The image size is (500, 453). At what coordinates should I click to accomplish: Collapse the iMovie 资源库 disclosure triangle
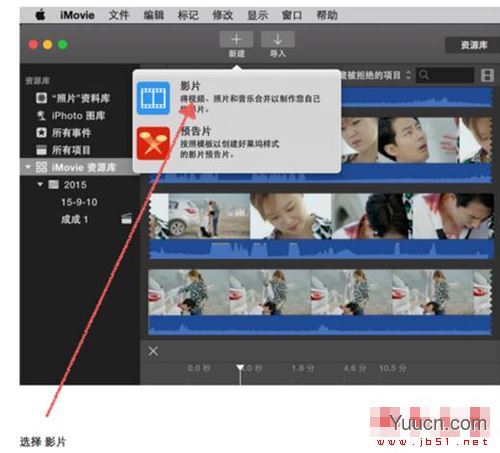pyautogui.click(x=28, y=166)
